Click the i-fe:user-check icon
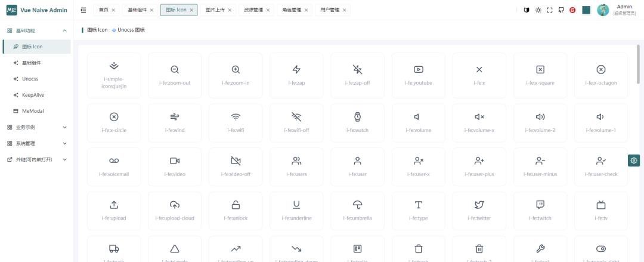The height and width of the screenshot is (262, 644). coord(601,161)
